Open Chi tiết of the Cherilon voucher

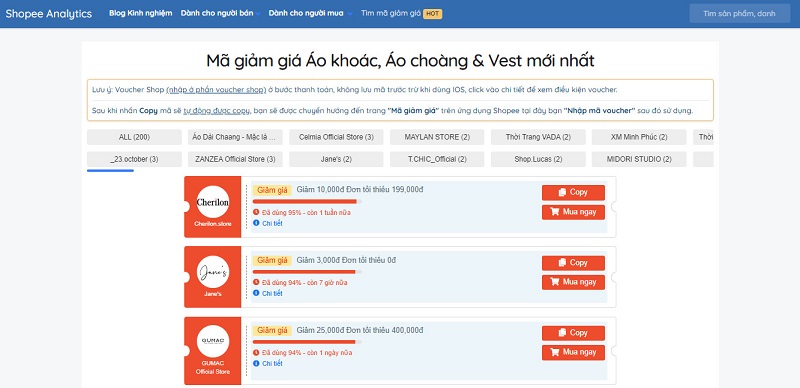272,223
